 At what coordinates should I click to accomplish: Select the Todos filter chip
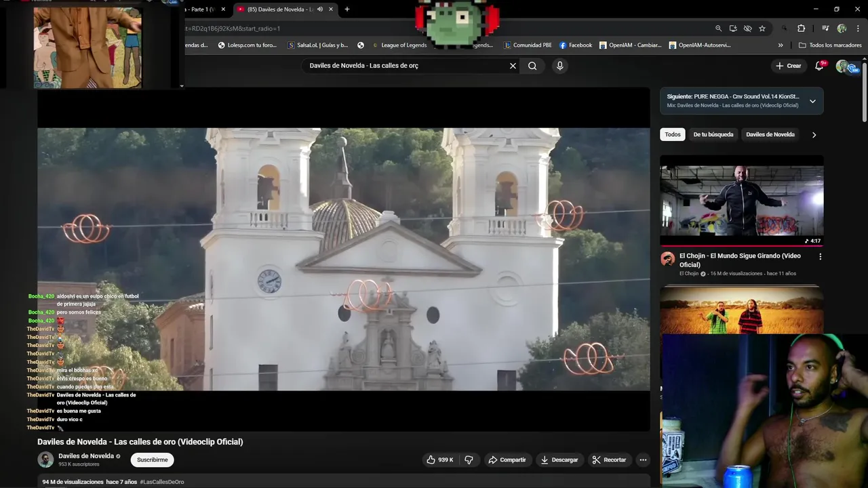673,134
